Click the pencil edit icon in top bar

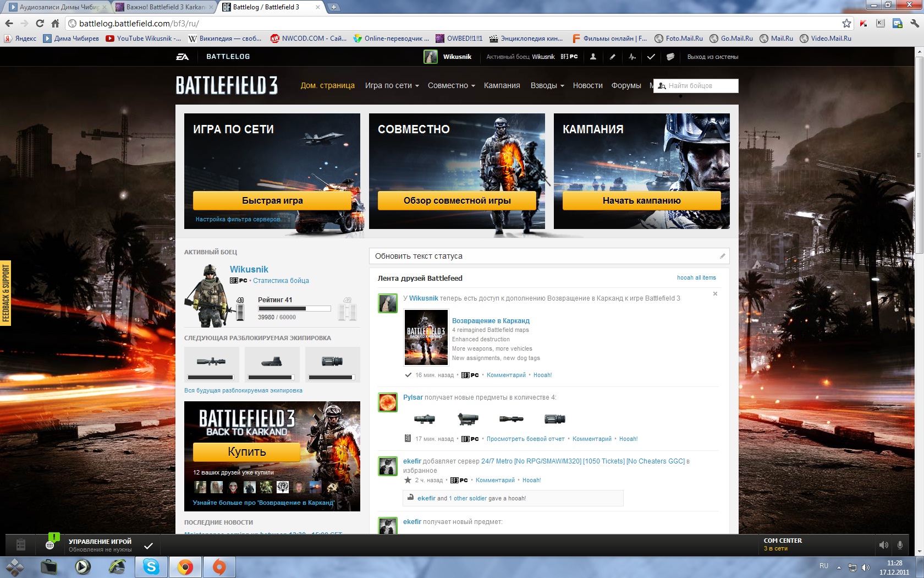point(613,57)
